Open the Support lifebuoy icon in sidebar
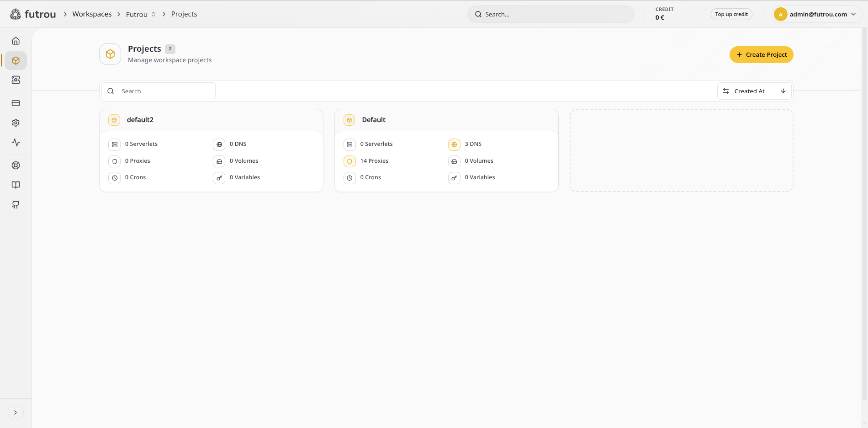This screenshot has height=428, width=868. click(16, 166)
